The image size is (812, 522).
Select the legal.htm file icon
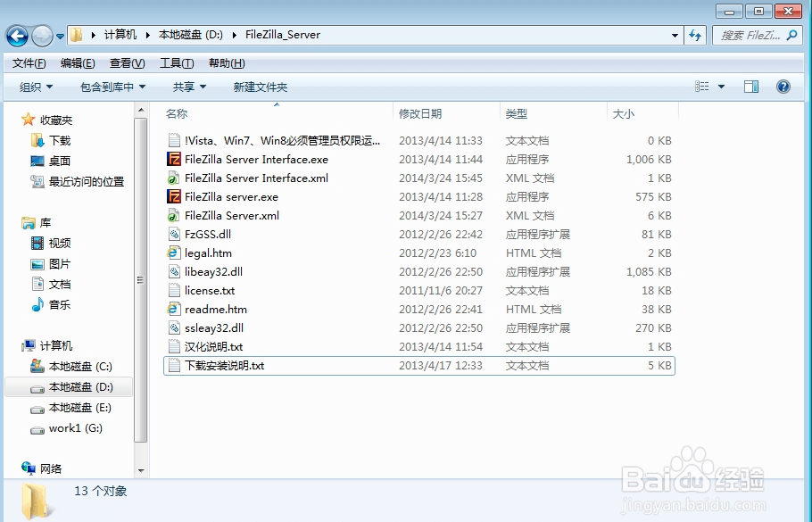pos(174,253)
